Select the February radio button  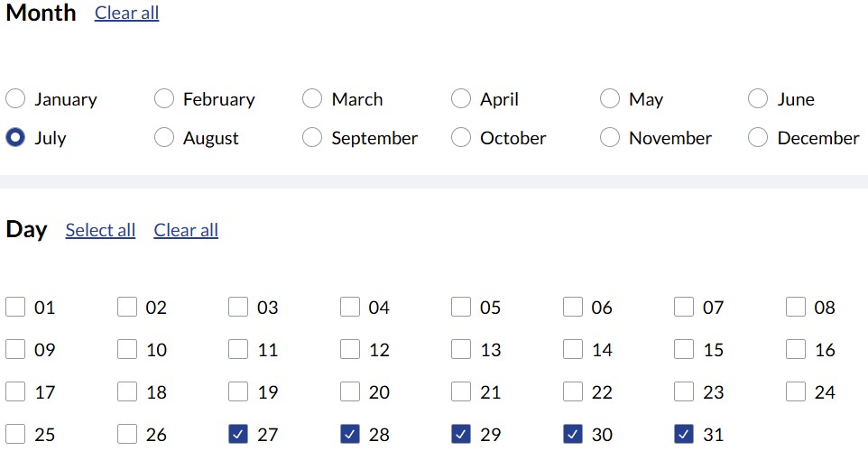tap(164, 99)
